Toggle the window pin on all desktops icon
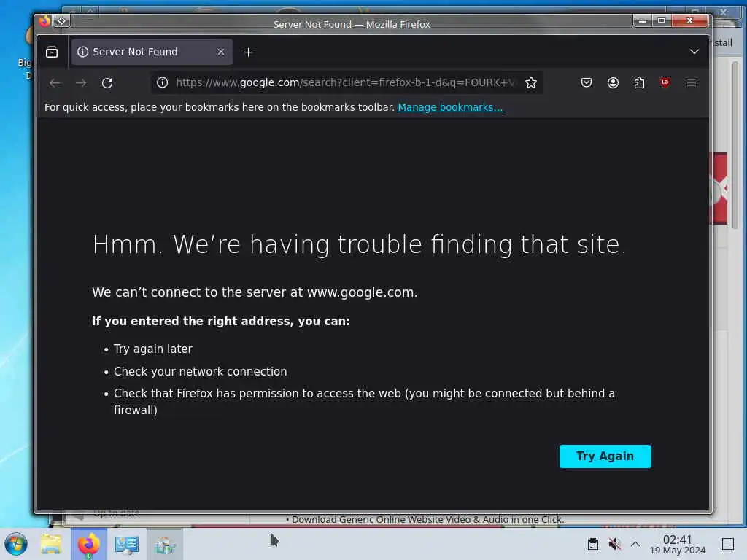The width and height of the screenshot is (747, 560). click(62, 21)
